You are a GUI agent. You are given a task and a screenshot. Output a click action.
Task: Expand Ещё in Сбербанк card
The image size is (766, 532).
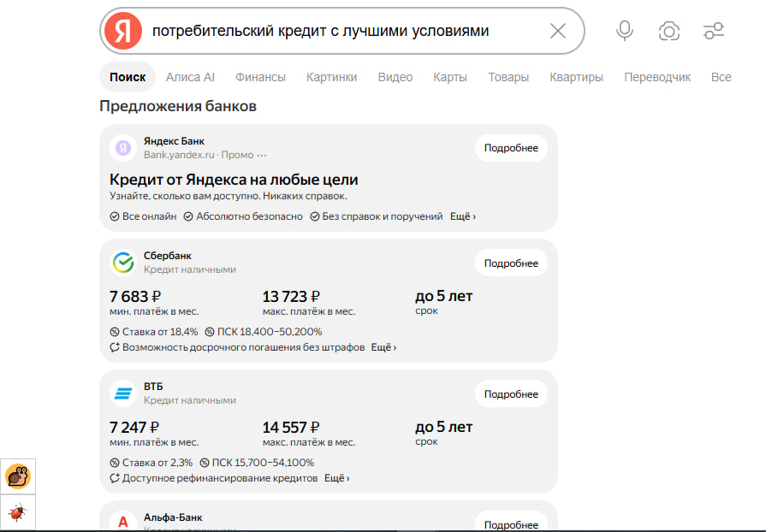tap(383, 347)
